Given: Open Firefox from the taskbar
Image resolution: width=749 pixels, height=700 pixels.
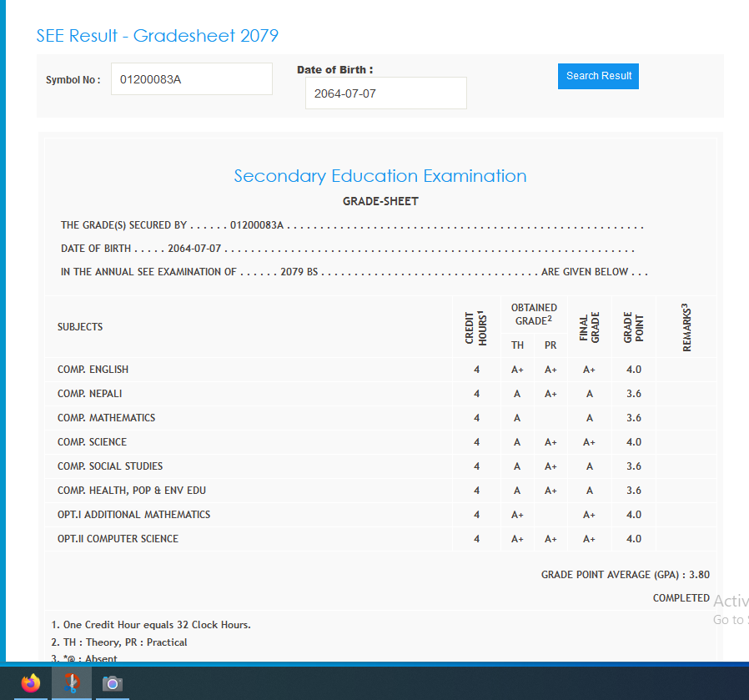Looking at the screenshot, I should [31, 683].
